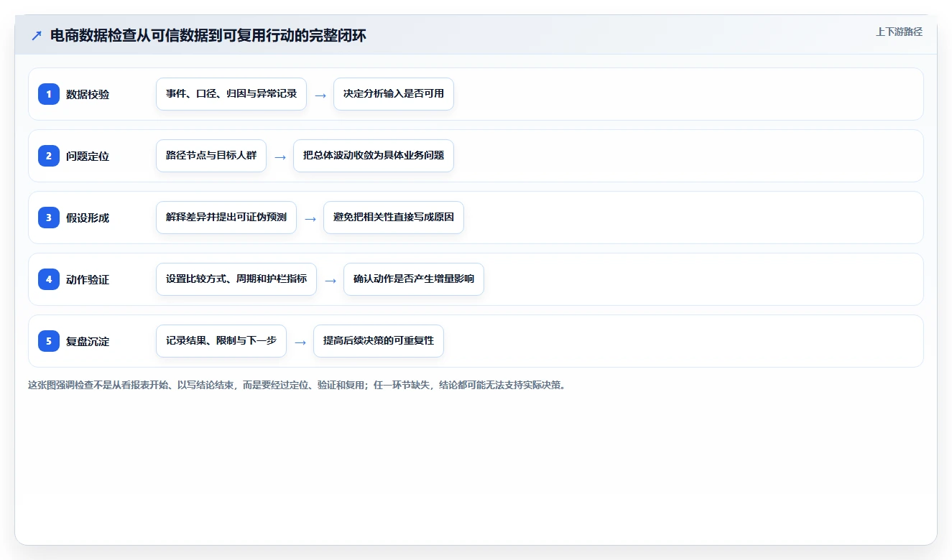Select step number 4 badge
This screenshot has width=952, height=560.
49,279
